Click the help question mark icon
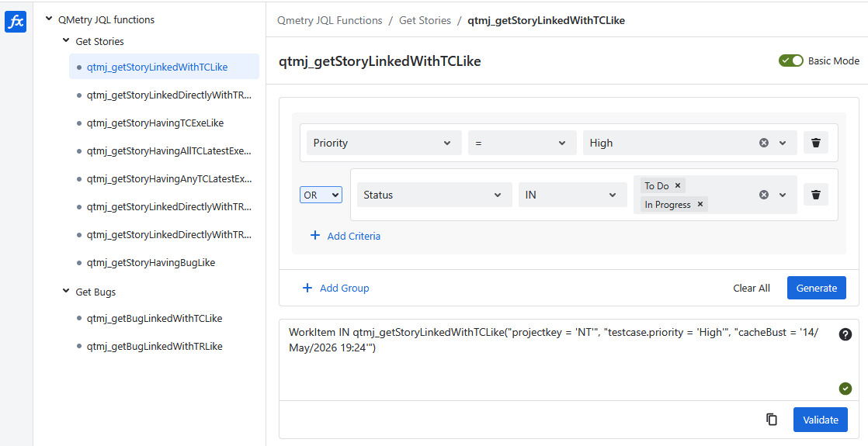Screen dimensions: 868x446 [845, 334]
